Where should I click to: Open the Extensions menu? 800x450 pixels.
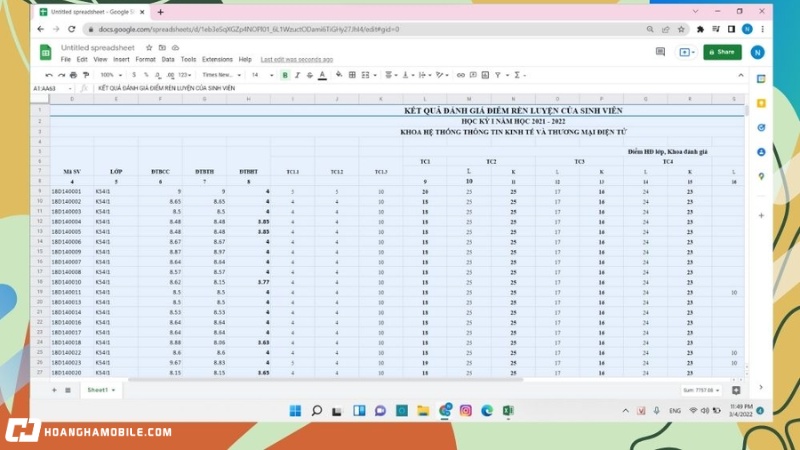tap(217, 59)
